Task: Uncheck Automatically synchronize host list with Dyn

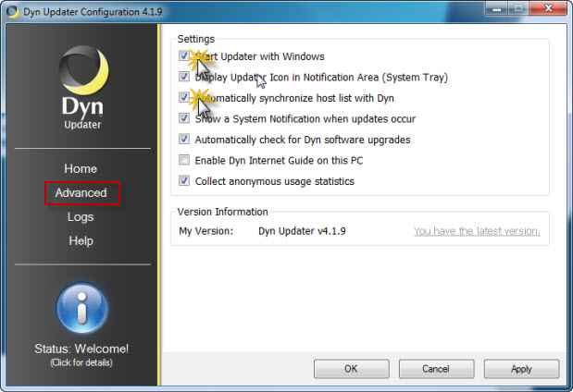Action: pos(184,97)
